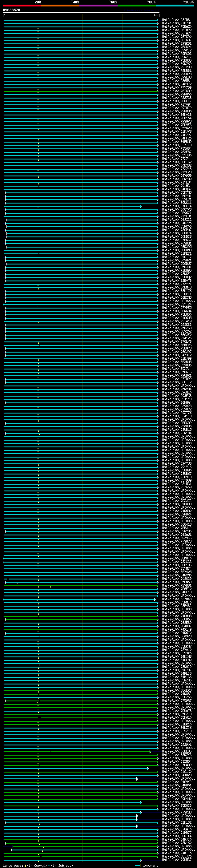Viewport: 197px width, 868px height.
Task: Select label UniRef100_Q6FTJ2
Action: 176,382
